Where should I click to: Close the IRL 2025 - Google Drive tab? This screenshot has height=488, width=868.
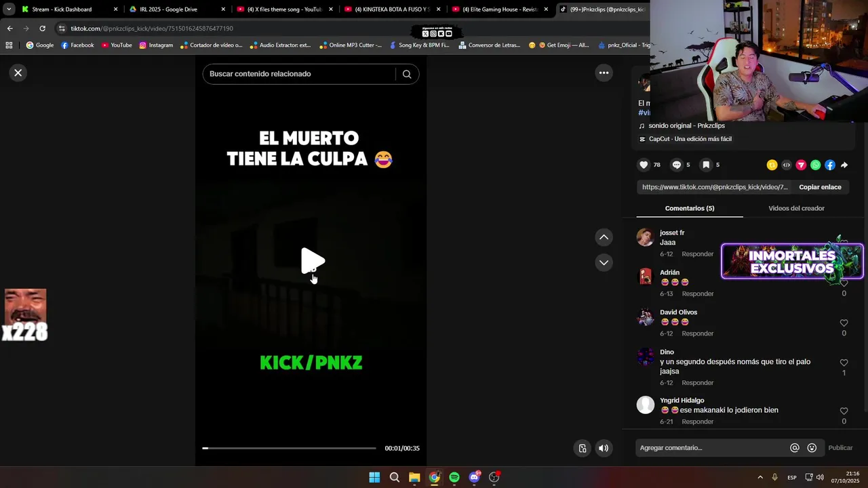(223, 9)
